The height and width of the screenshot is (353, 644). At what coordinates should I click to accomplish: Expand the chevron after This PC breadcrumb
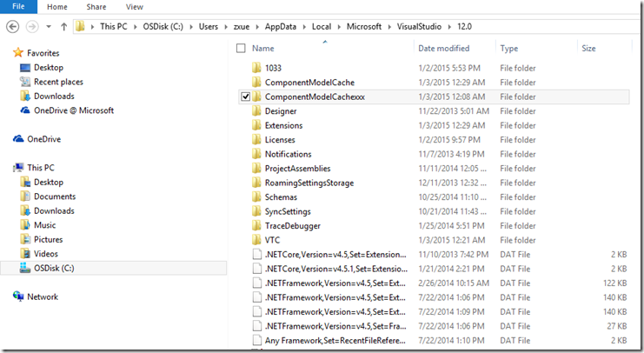tap(135, 27)
